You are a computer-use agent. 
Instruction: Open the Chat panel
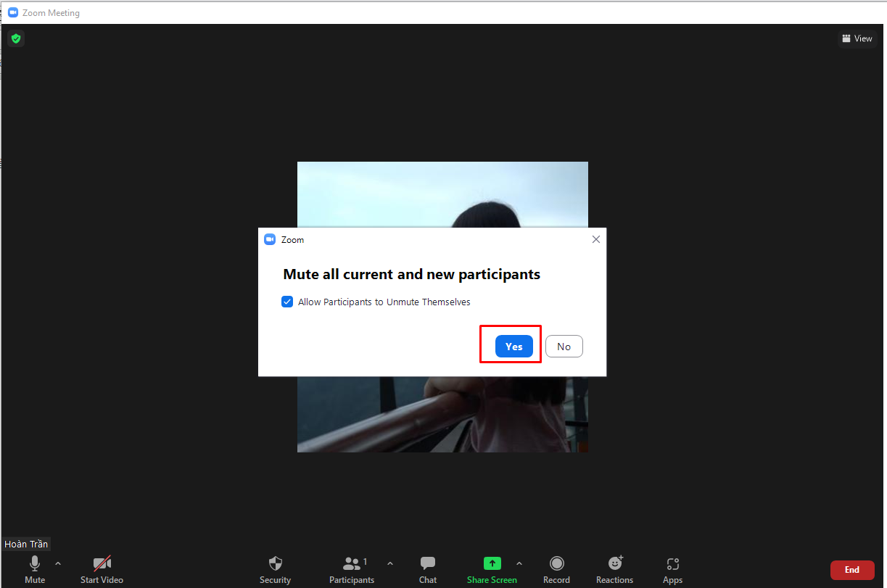tap(428, 569)
